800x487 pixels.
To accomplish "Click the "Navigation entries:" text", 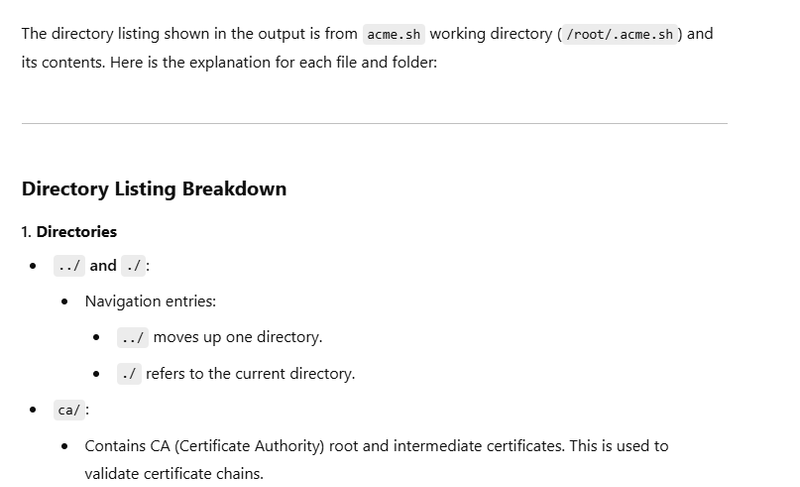I will (x=150, y=301).
